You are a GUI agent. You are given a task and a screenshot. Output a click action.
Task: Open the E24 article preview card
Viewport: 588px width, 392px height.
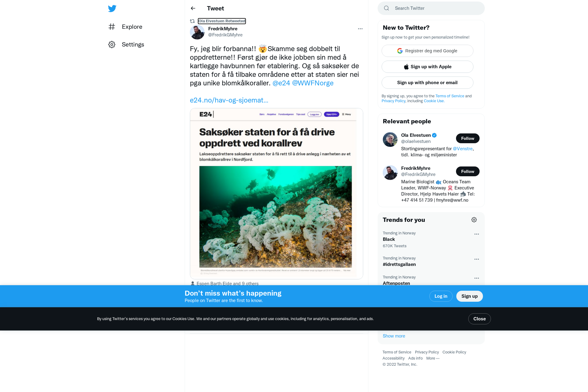coord(277,194)
